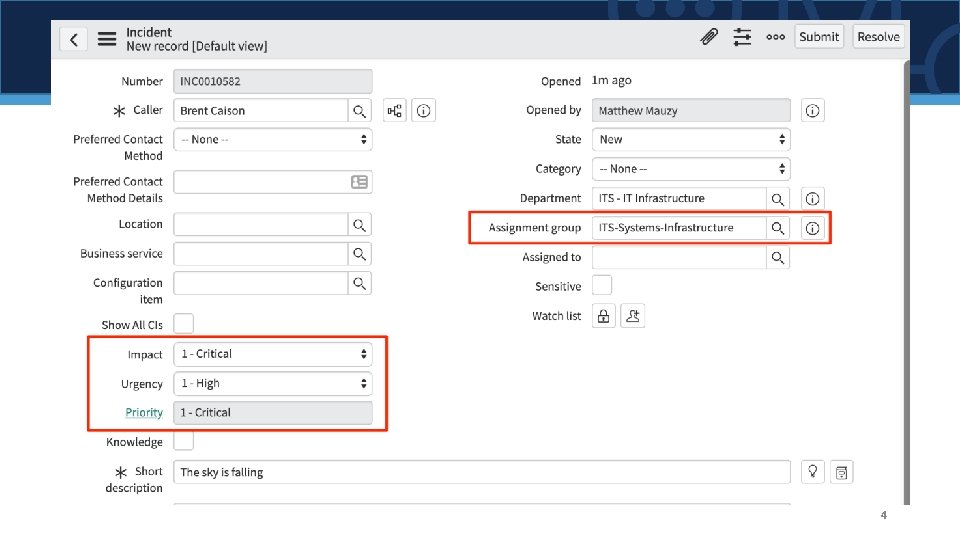Click the Caller input field
The image size is (960, 540).
click(x=261, y=111)
